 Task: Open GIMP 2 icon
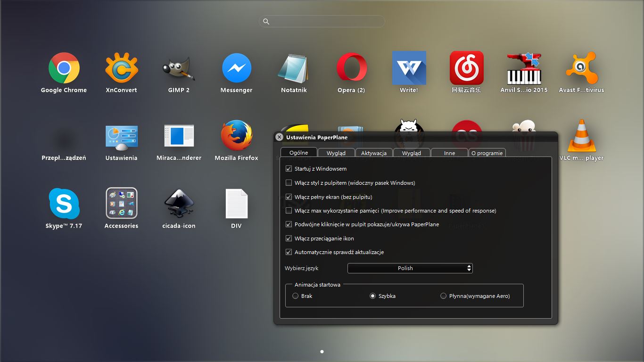pos(179,69)
